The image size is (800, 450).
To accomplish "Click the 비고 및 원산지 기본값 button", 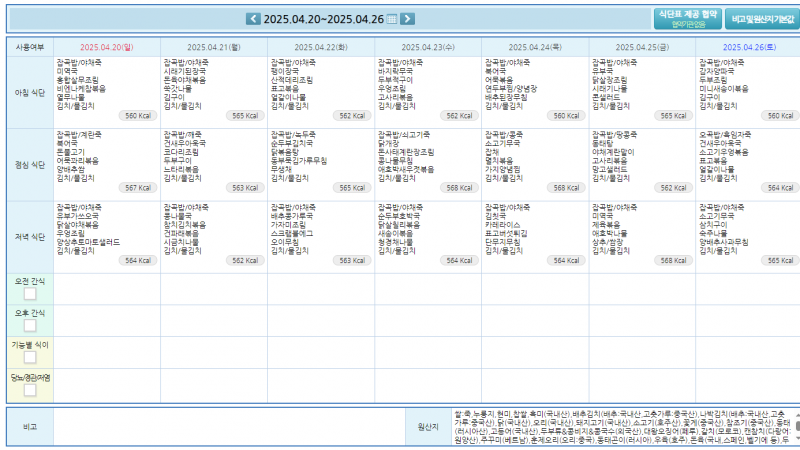I will pos(762,19).
